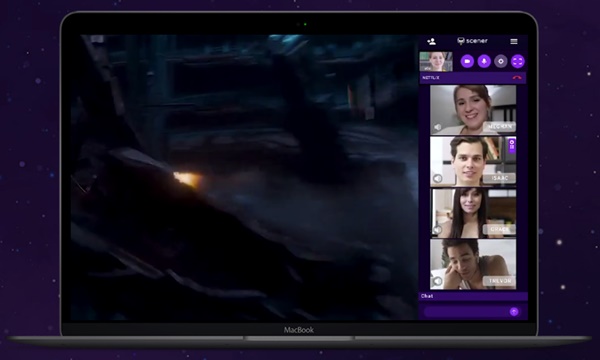The width and height of the screenshot is (600, 360).
Task: Click the main movie video area
Action: click(x=244, y=177)
